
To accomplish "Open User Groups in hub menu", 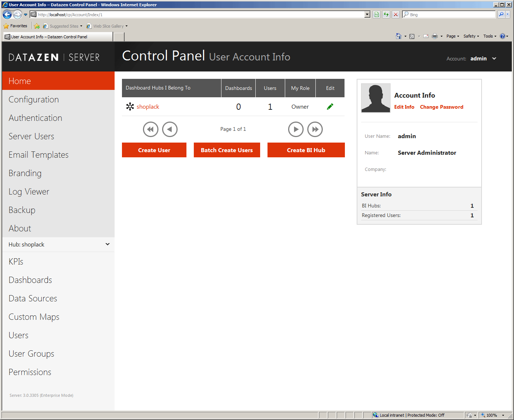I will 58,354.
